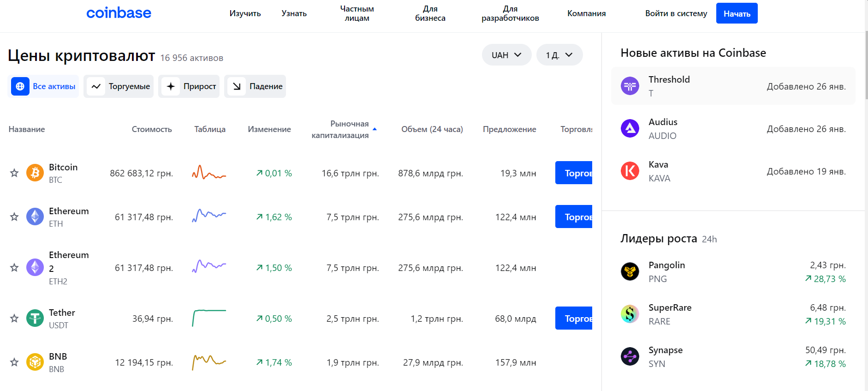868x391 pixels.
Task: Open the Изучить menu
Action: click(x=245, y=13)
